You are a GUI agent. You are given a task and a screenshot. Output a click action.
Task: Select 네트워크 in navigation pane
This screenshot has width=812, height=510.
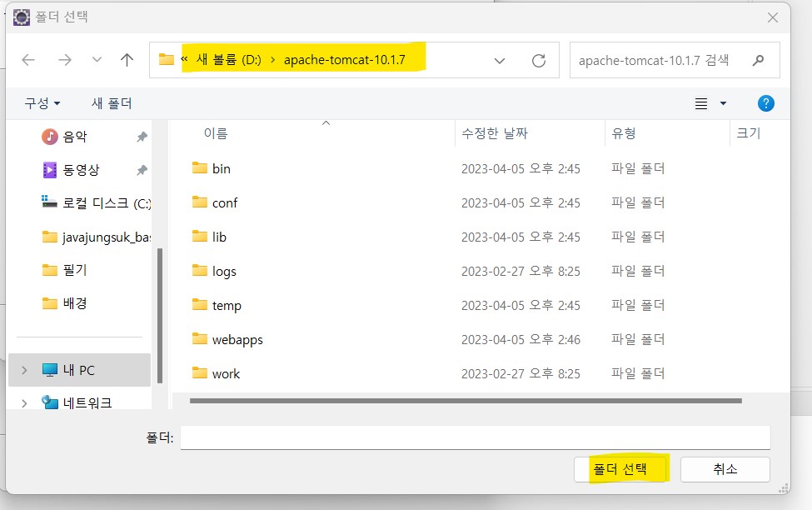pyautogui.click(x=87, y=402)
